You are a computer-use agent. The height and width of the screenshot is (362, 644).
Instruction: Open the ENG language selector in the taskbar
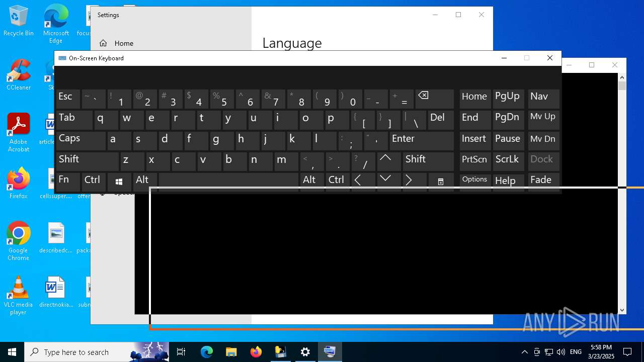click(x=576, y=352)
